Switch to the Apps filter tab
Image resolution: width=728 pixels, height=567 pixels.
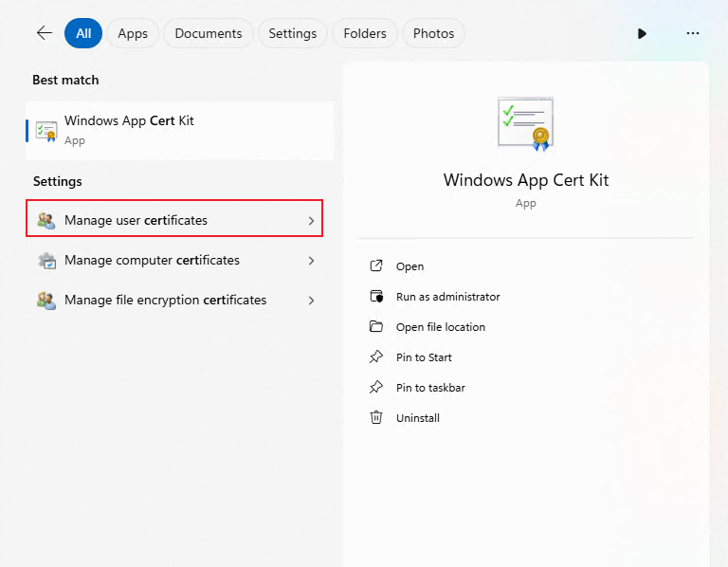[x=133, y=33]
